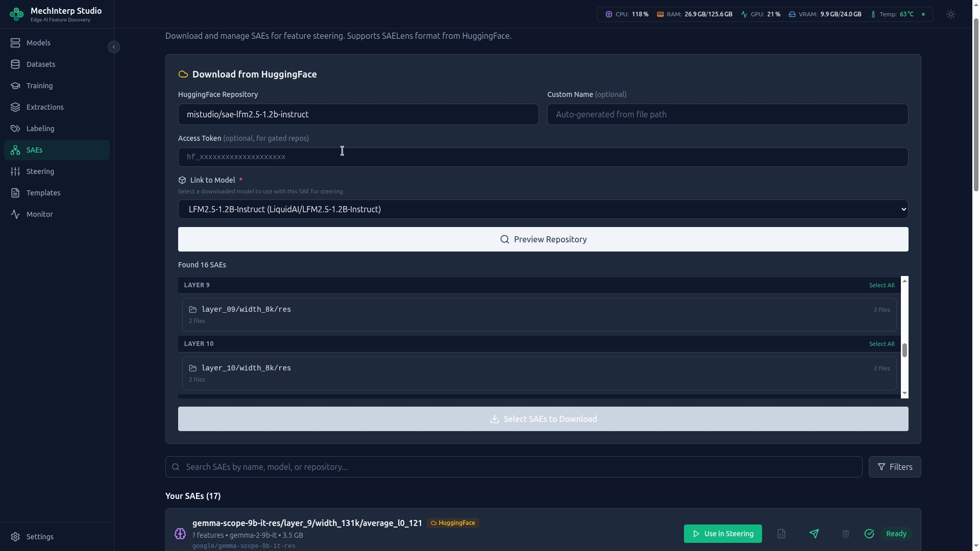The image size is (980, 551).
Task: Select the layer_10/width_8k/res SAE row
Action: tap(539, 373)
